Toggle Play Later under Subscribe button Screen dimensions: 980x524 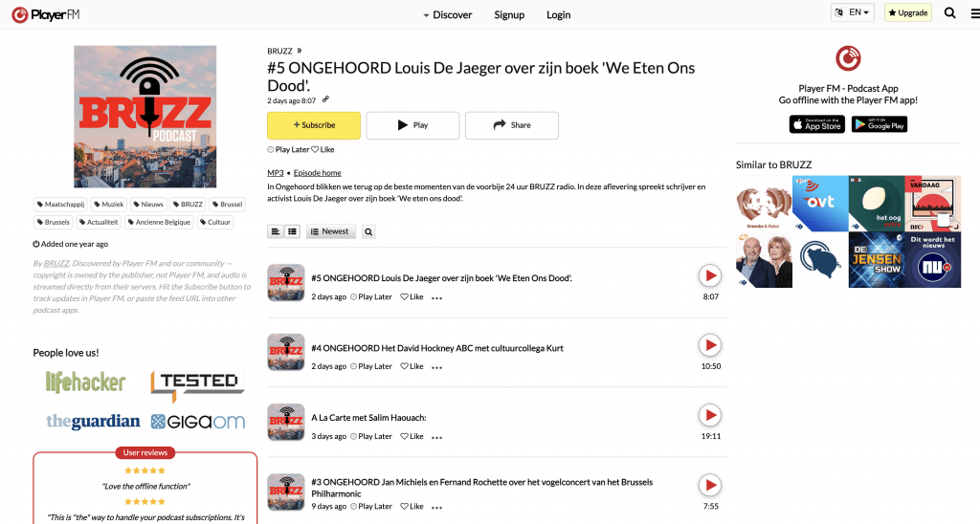point(288,150)
